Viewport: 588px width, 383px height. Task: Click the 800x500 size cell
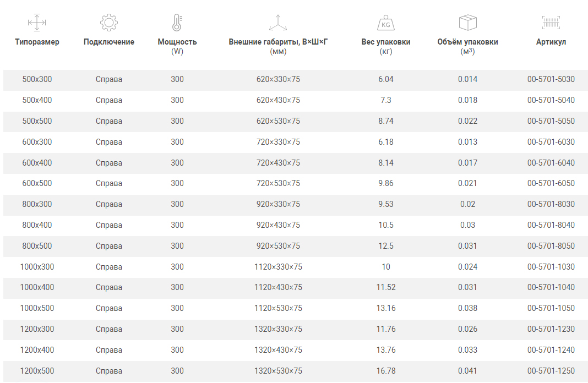tap(37, 246)
